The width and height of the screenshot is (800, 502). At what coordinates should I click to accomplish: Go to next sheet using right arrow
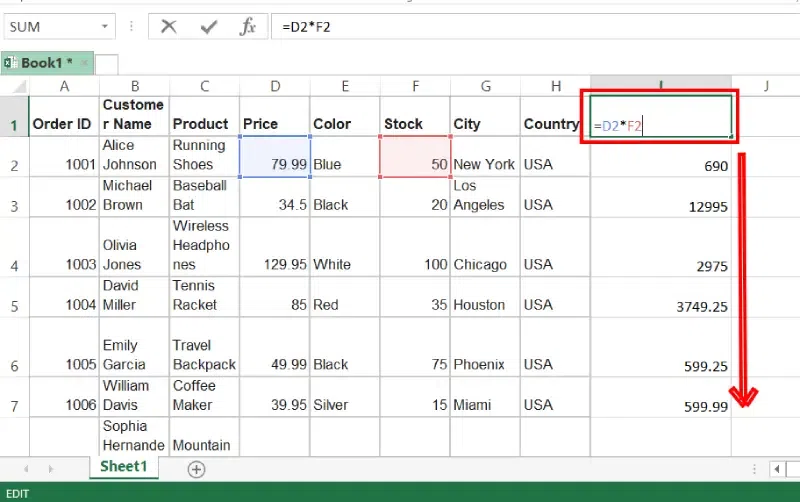[x=50, y=469]
